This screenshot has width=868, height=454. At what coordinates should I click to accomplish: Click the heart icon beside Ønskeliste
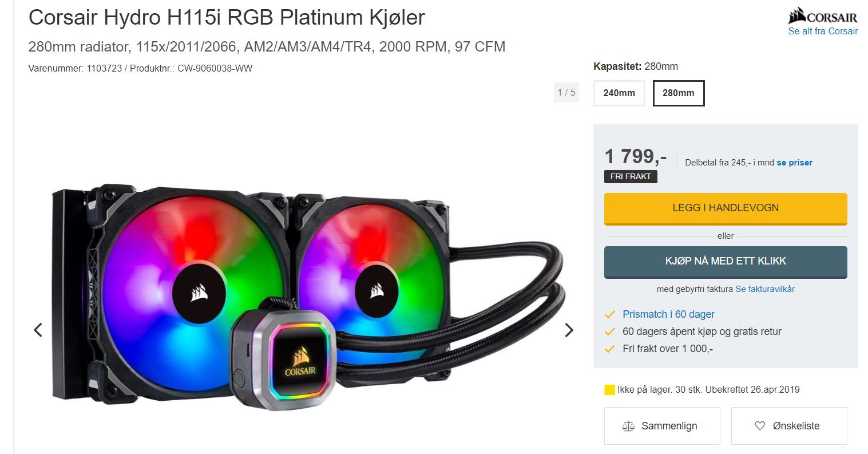760,425
